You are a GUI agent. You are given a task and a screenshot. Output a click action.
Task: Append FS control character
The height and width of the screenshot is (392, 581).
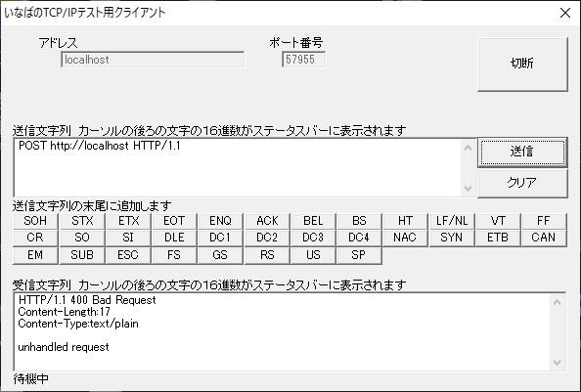pyautogui.click(x=174, y=255)
